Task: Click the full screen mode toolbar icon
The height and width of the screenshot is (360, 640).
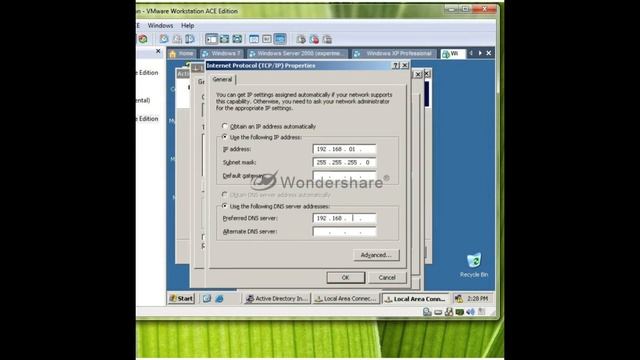Action: [x=237, y=39]
